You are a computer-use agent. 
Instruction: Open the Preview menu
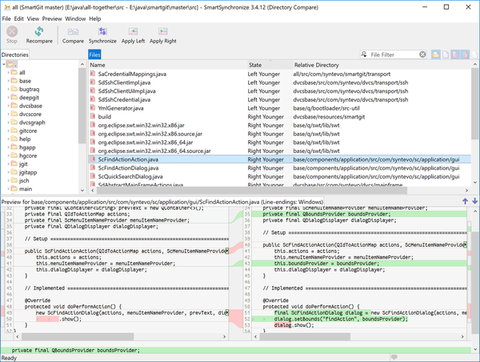point(52,19)
